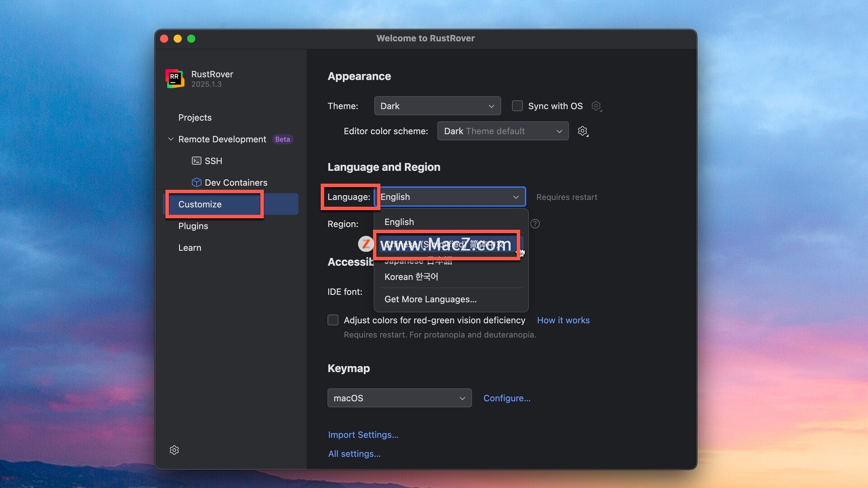
Task: Select English in the language list
Action: click(451, 222)
